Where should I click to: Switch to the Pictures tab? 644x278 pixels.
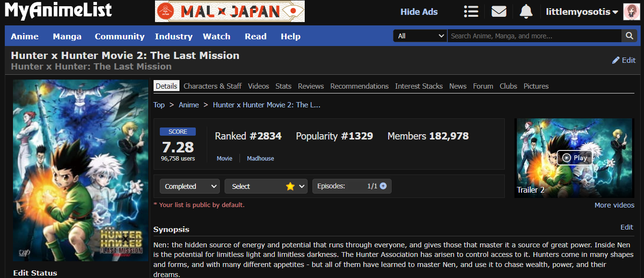click(x=536, y=86)
